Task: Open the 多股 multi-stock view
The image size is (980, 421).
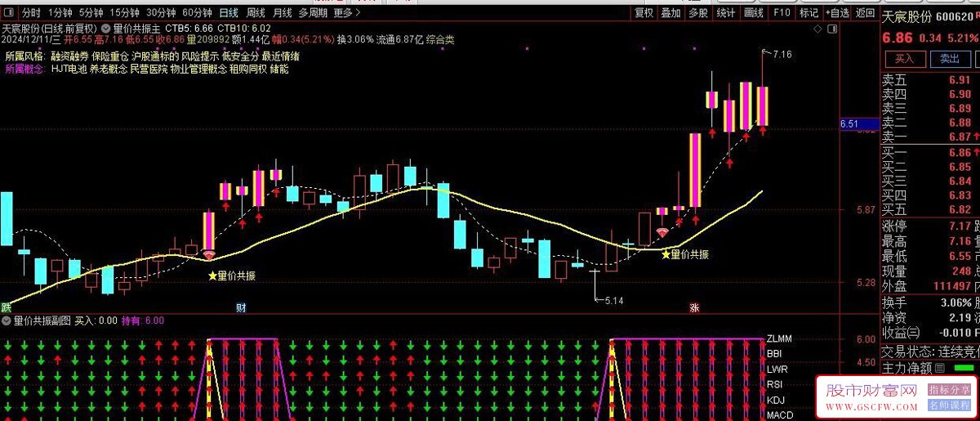Action: pos(697,13)
